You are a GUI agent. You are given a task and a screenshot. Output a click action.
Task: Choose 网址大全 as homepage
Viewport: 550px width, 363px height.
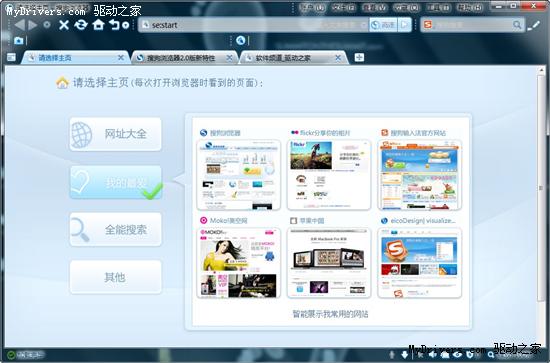[x=115, y=134]
